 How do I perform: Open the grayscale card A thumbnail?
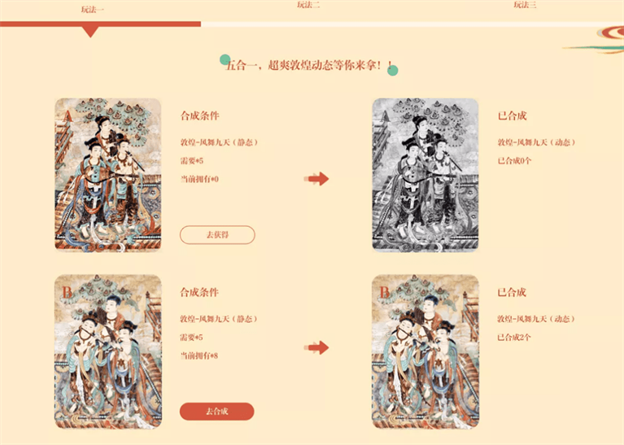click(x=425, y=175)
